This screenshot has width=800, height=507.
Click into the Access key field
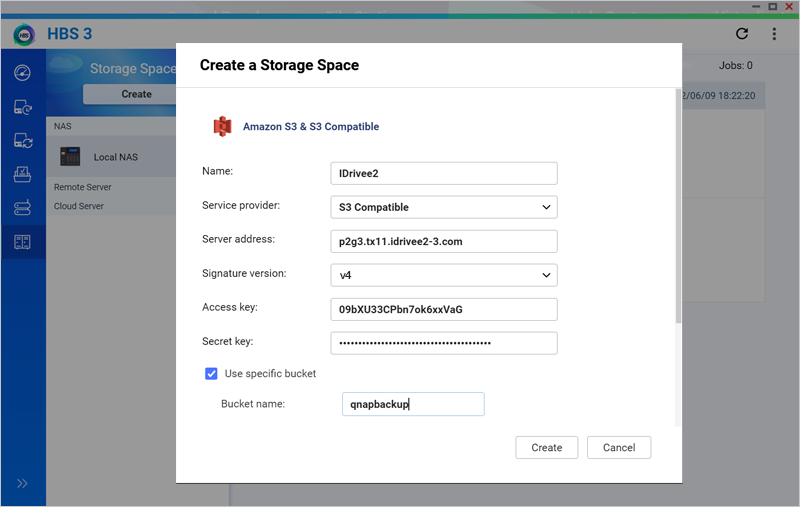(443, 309)
